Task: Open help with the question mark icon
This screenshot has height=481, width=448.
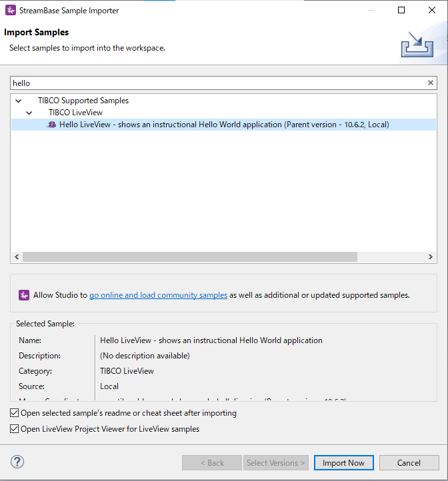Action: 17,462
